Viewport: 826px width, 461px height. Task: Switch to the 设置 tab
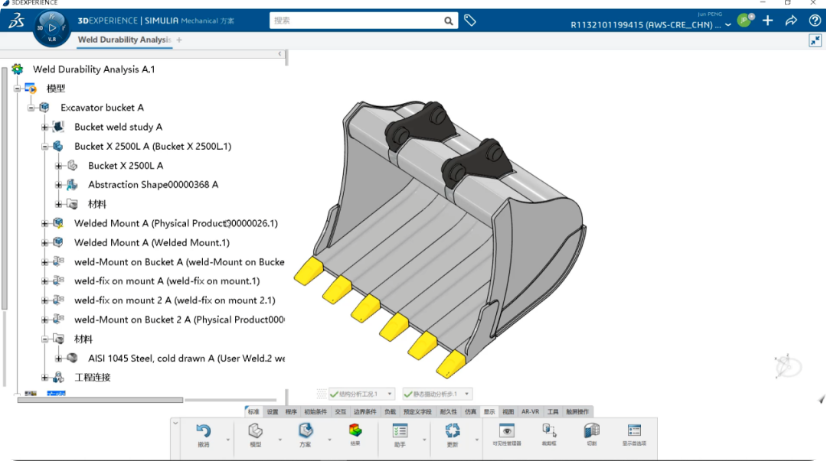(x=272, y=411)
